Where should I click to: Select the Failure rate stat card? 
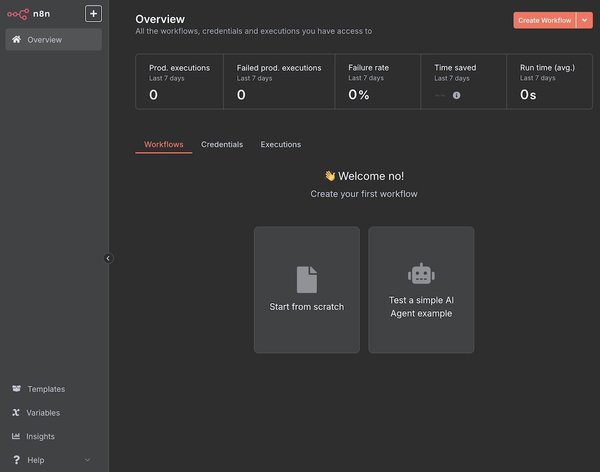click(379, 82)
